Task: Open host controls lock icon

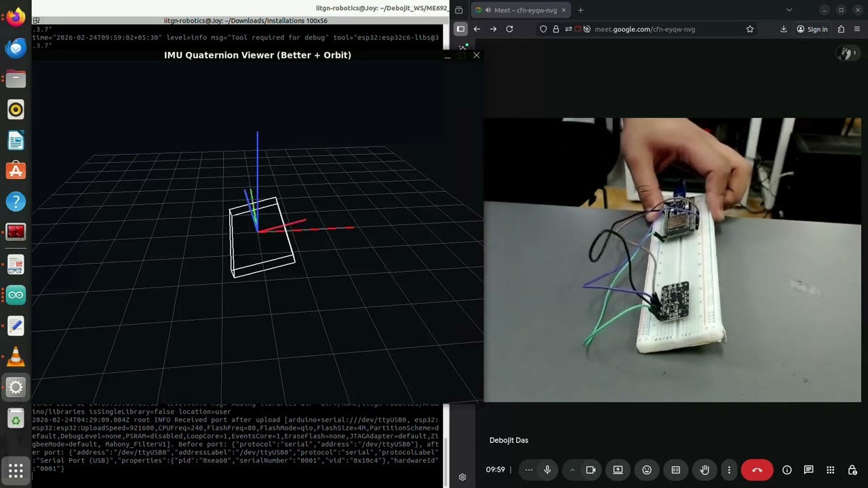Action: pyautogui.click(x=852, y=470)
